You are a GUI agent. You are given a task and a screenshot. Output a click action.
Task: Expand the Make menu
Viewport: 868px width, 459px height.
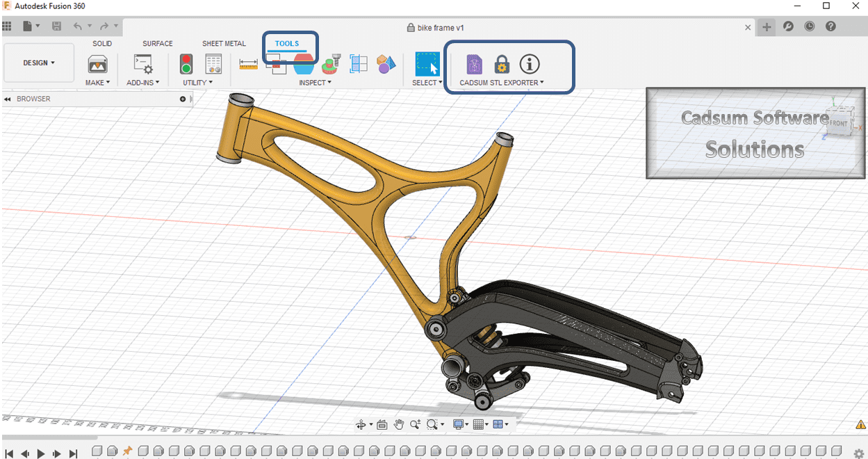(x=97, y=82)
